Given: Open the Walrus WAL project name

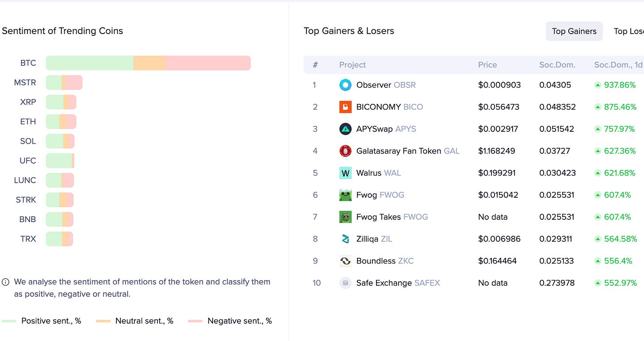Looking at the screenshot, I should (379, 173).
